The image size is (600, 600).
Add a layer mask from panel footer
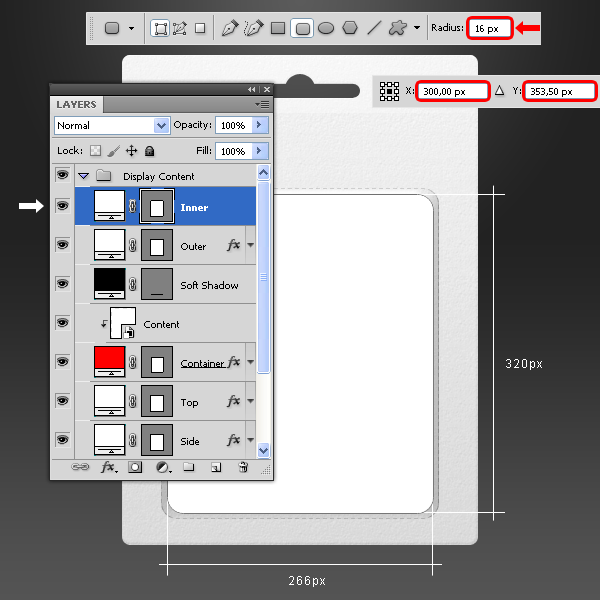(135, 467)
